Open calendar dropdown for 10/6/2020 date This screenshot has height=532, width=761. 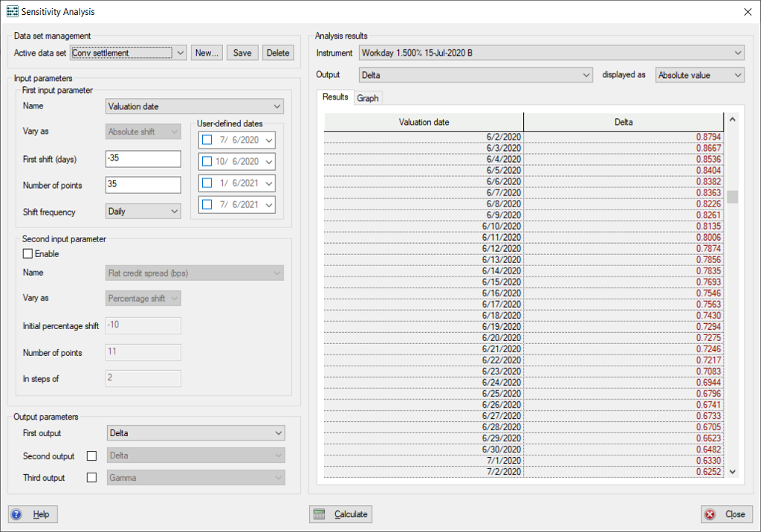pos(269,161)
